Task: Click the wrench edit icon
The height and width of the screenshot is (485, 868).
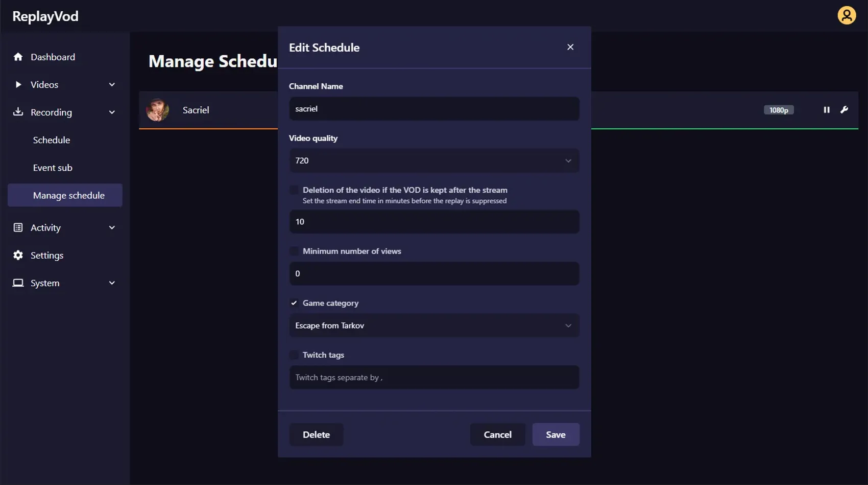Action: coord(844,110)
